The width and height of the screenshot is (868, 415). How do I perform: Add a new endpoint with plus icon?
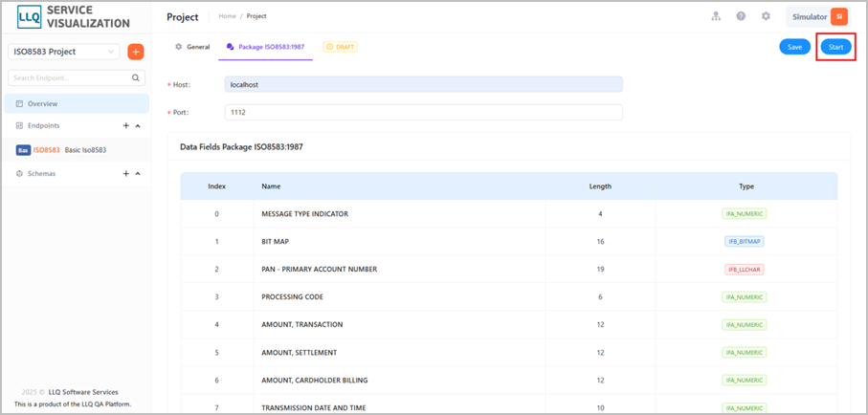pyautogui.click(x=125, y=125)
